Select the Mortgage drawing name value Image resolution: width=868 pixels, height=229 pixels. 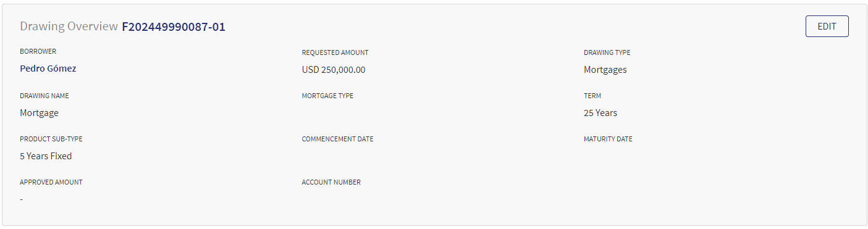pos(39,113)
